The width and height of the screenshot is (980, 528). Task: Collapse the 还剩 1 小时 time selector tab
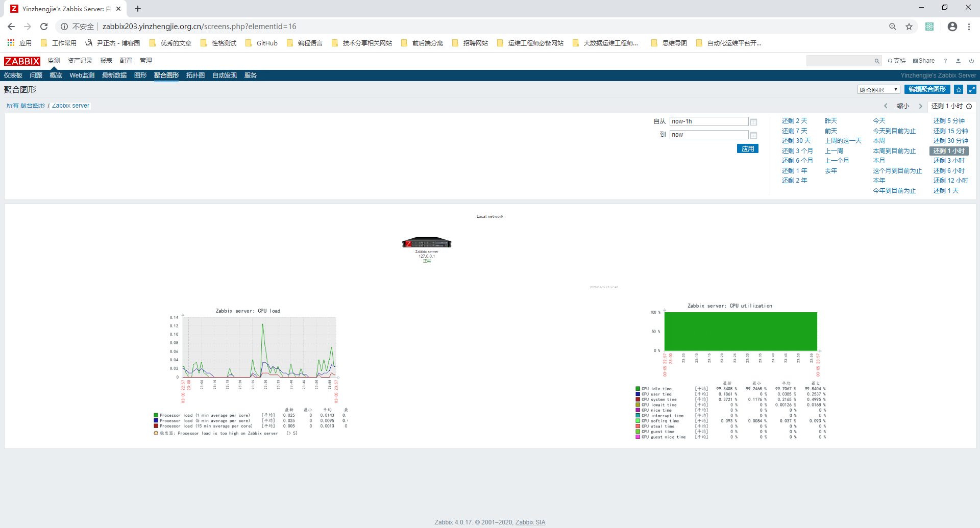pyautogui.click(x=951, y=106)
